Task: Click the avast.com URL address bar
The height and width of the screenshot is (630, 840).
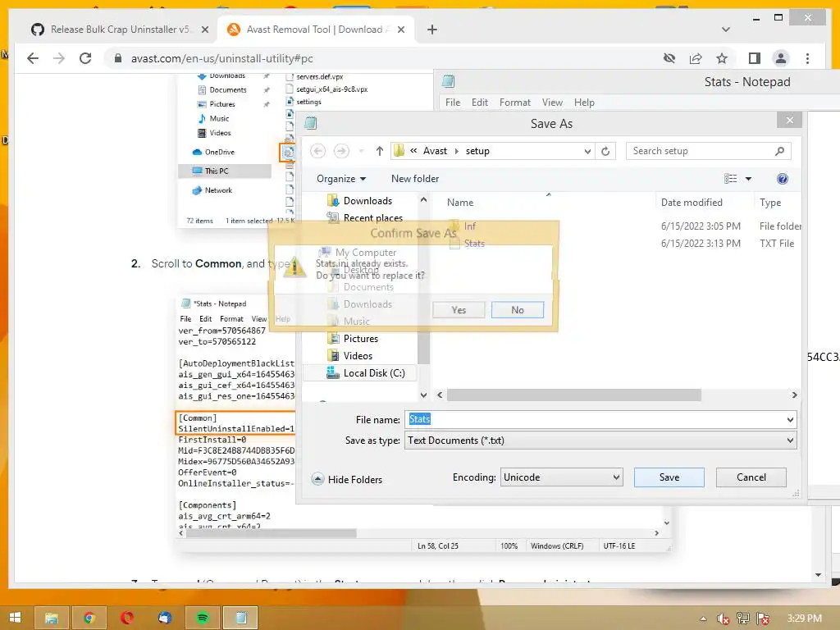Action: 221,58
